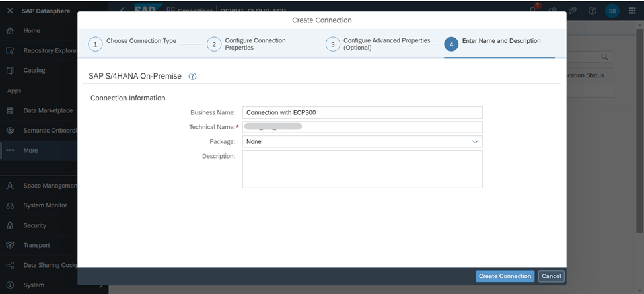Screen dimensions: 644x294
Task: Cancel the Create Connection dialog
Action: [551, 276]
